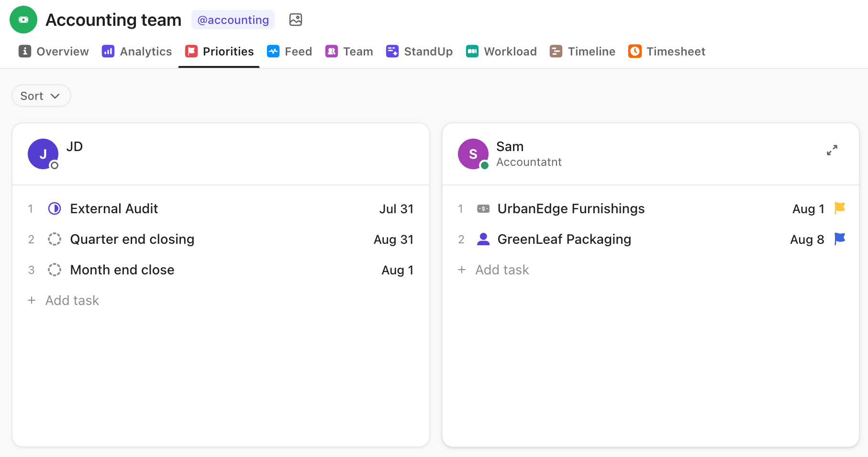Viewport: 868px width, 457px height.
Task: Click Sam's avatar thumbnail
Action: pyautogui.click(x=473, y=154)
